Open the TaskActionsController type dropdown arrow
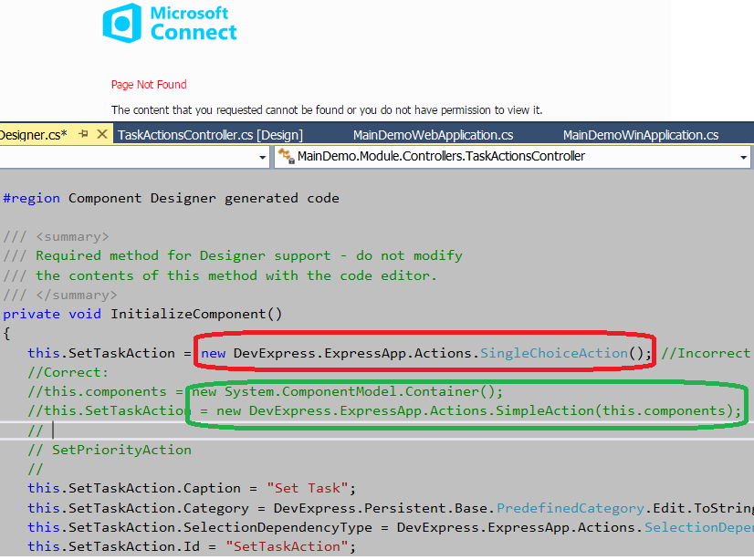The image size is (754, 560). point(743,157)
